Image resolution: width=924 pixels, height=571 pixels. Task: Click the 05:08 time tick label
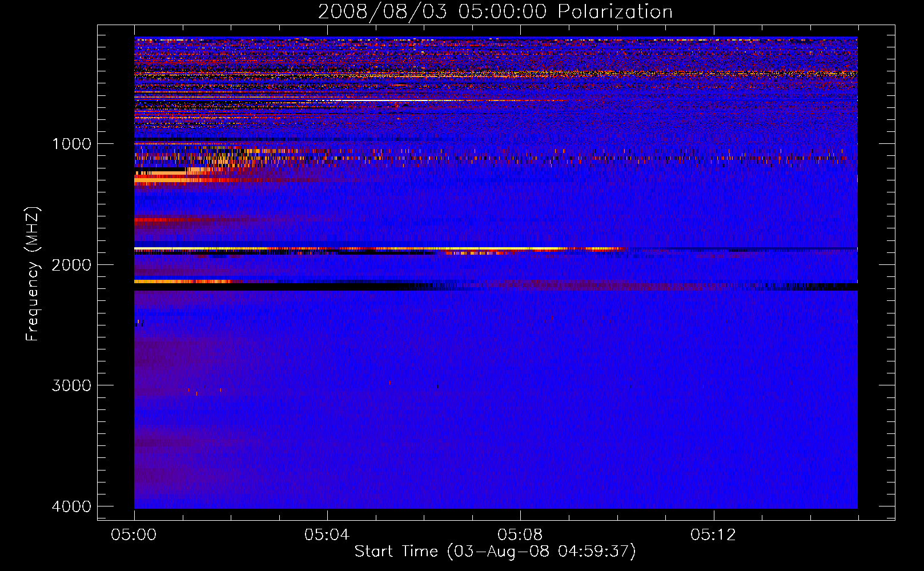pyautogui.click(x=520, y=535)
